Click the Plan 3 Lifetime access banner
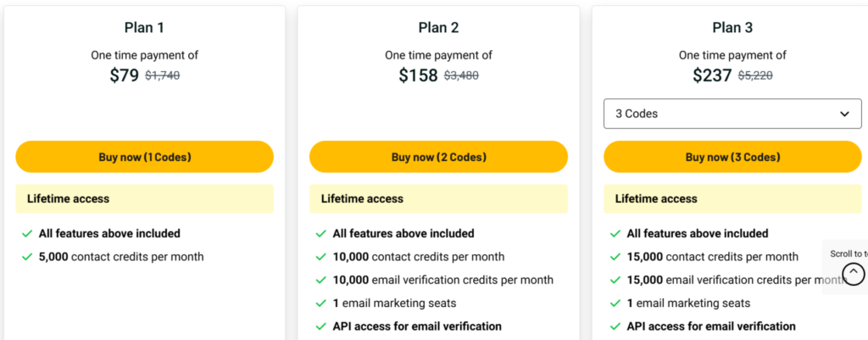Screen dimensions: 868x340 [x=732, y=198]
